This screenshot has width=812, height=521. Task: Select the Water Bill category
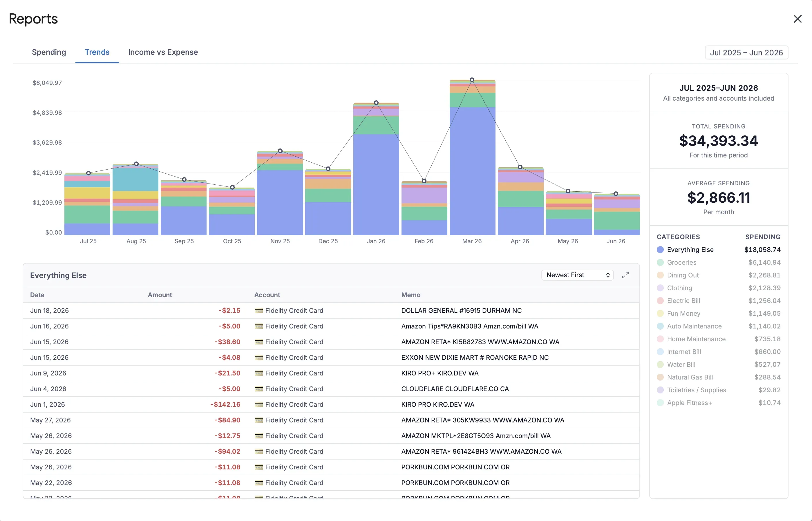click(x=719, y=364)
